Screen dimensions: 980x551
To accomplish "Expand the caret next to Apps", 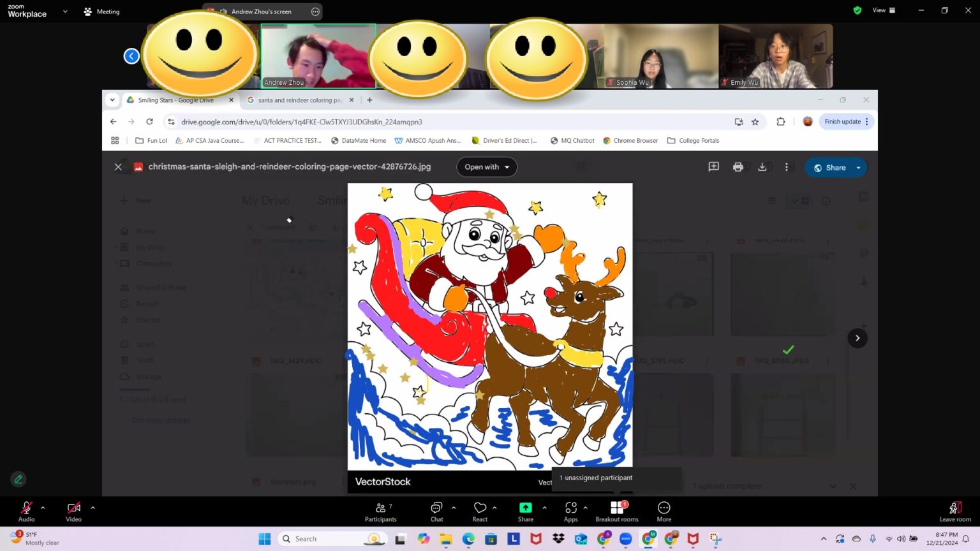I will tap(585, 508).
